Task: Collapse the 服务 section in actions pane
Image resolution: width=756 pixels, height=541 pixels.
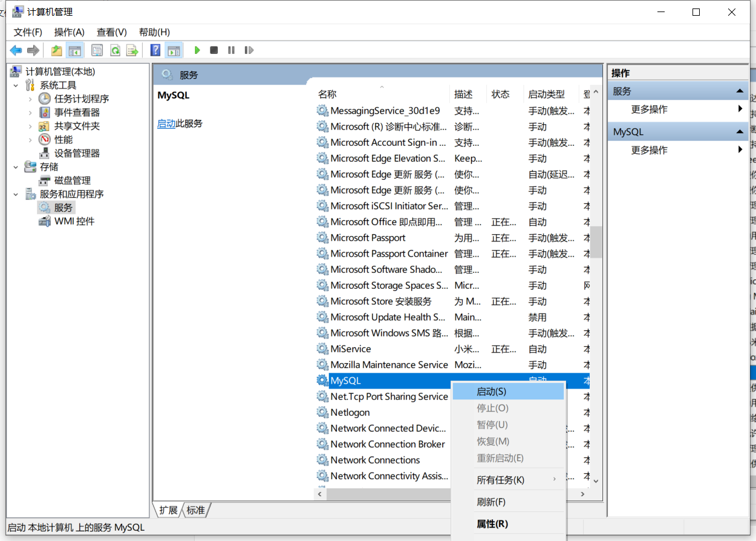Action: pos(739,91)
